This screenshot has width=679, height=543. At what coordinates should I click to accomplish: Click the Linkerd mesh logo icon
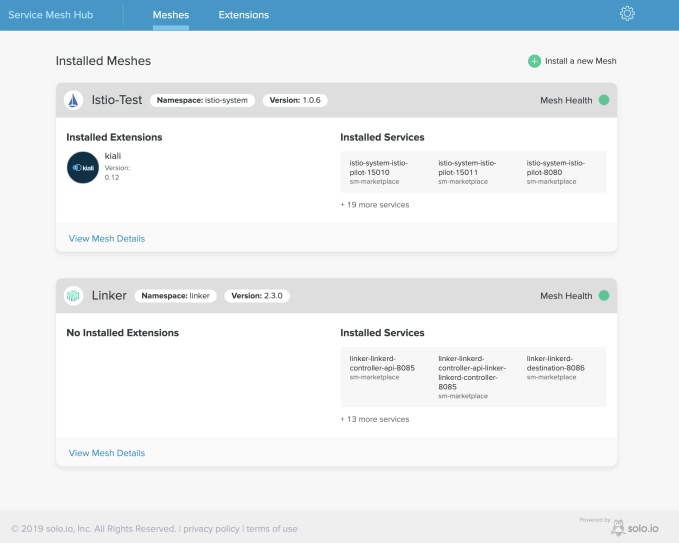(x=73, y=296)
